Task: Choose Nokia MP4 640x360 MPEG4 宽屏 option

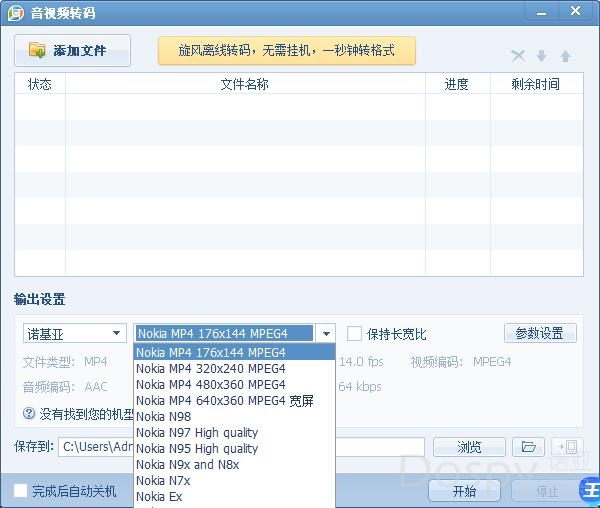Action: click(x=234, y=401)
